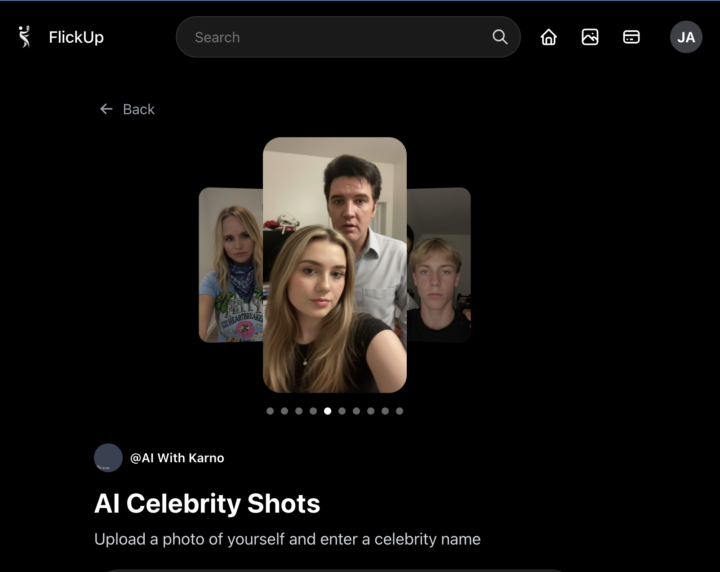Jump to the first carousel dot
The height and width of the screenshot is (572, 720).
(270, 411)
